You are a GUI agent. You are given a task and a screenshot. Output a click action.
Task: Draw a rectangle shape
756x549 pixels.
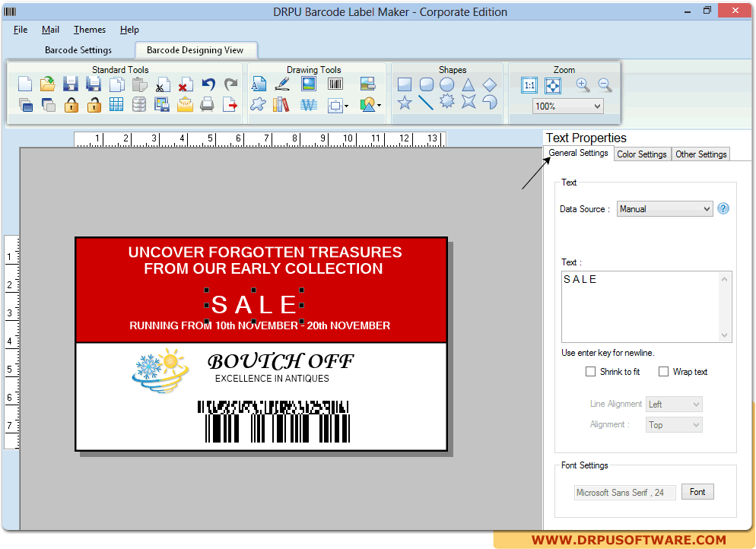(405, 85)
